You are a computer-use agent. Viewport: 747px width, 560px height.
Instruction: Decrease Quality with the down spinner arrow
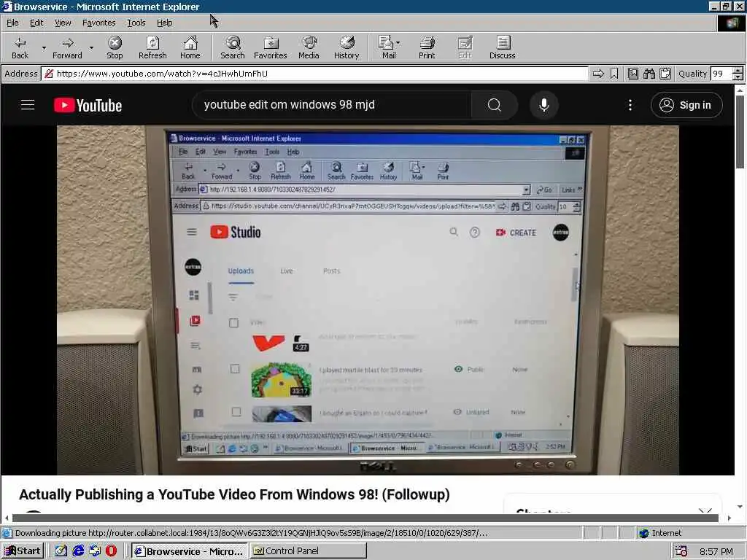[x=738, y=77]
